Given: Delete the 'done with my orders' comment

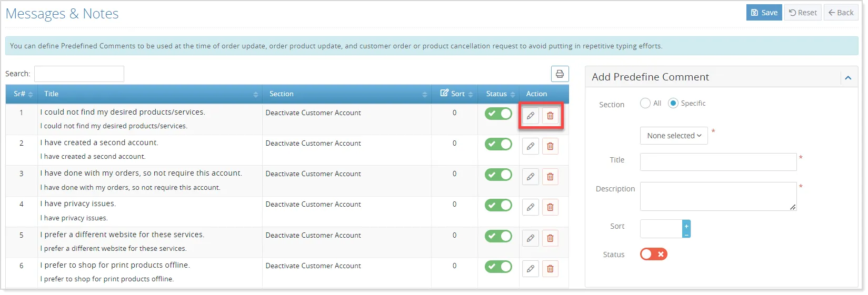Looking at the screenshot, I should (550, 177).
